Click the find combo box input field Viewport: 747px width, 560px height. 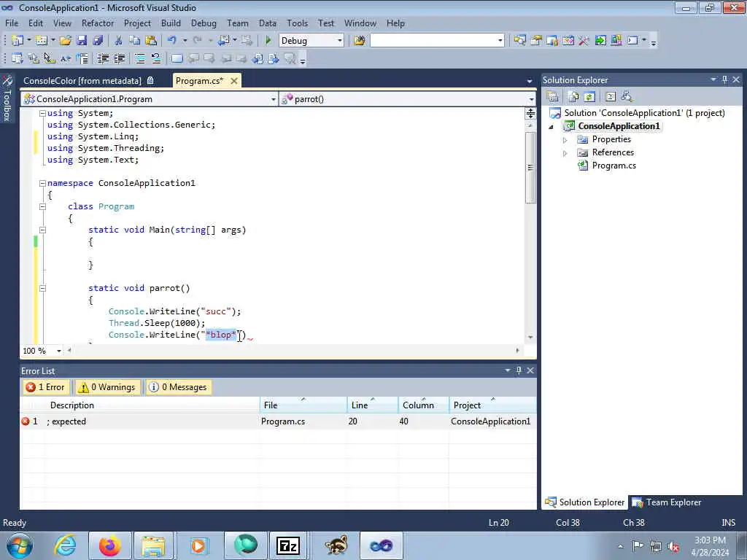point(433,41)
